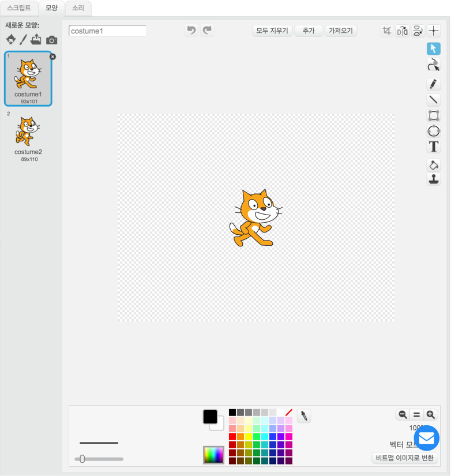The width and height of the screenshot is (451, 476).
Task: Adjust the line width slider handle
Action: 82,459
